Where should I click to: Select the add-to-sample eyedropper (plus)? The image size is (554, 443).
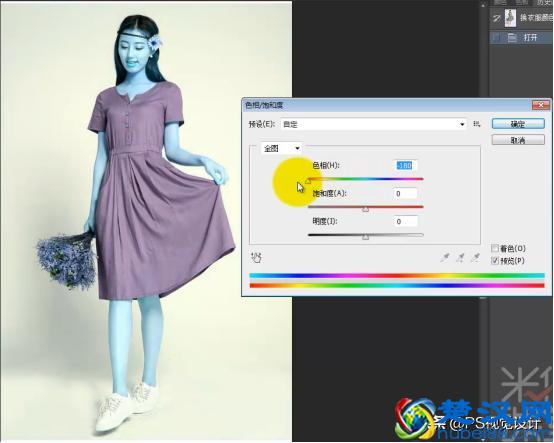pyautogui.click(x=460, y=258)
